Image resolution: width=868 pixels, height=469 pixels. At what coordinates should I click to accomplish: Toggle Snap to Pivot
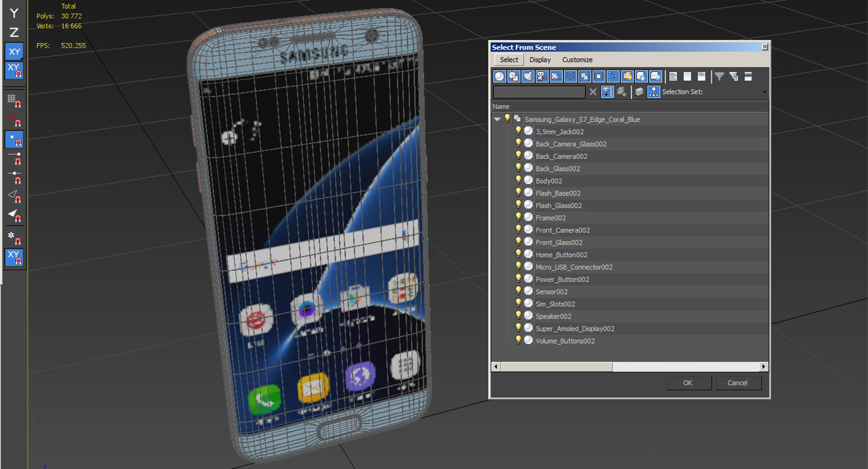tap(14, 121)
